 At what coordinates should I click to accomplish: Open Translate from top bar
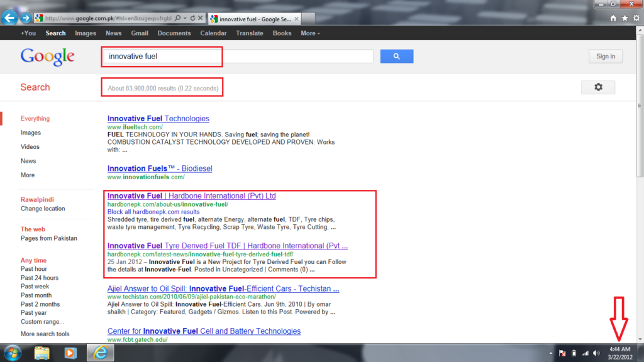click(x=249, y=33)
